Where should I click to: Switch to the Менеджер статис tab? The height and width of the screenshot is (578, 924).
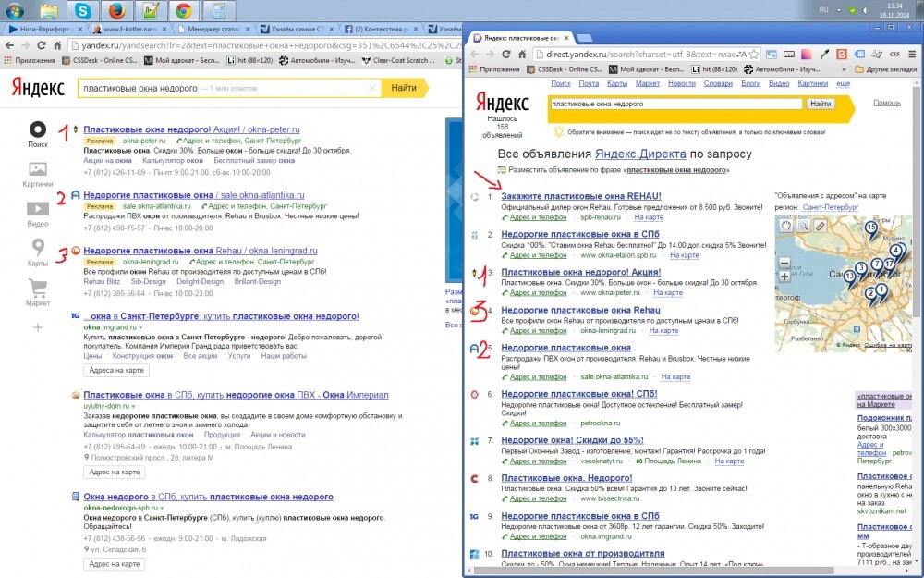click(x=213, y=29)
